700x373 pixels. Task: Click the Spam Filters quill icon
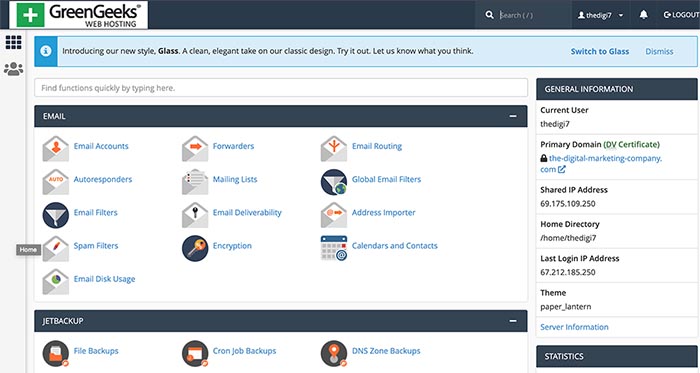(56, 249)
